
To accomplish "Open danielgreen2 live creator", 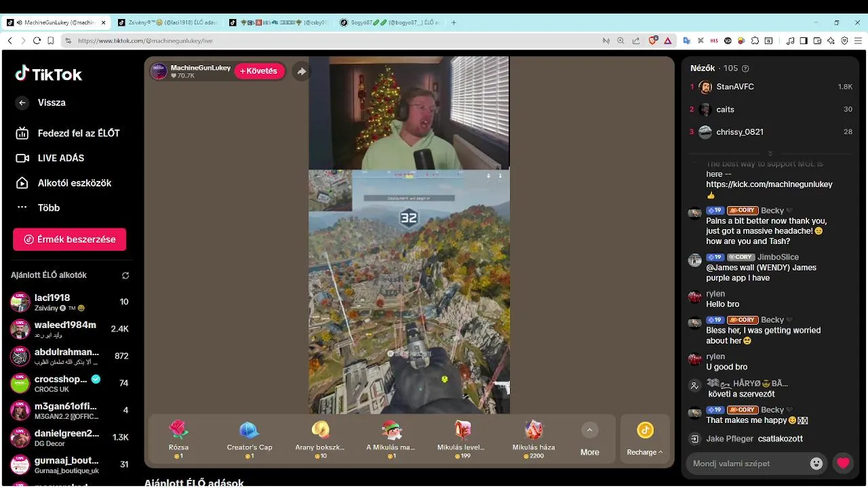I will (69, 438).
